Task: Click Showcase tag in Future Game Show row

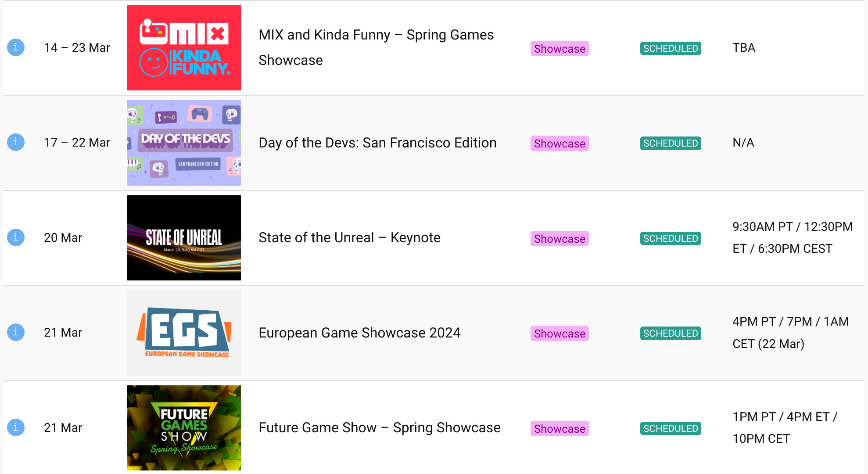Action: point(560,428)
